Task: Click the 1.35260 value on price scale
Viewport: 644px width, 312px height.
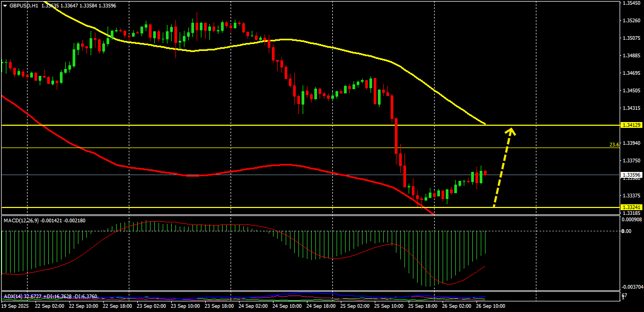Action: tap(632, 21)
